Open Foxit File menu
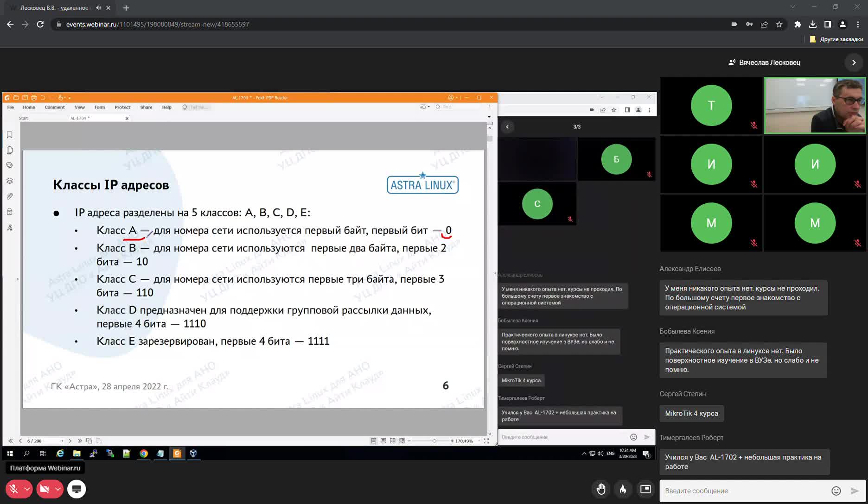868x504 pixels. (11, 107)
